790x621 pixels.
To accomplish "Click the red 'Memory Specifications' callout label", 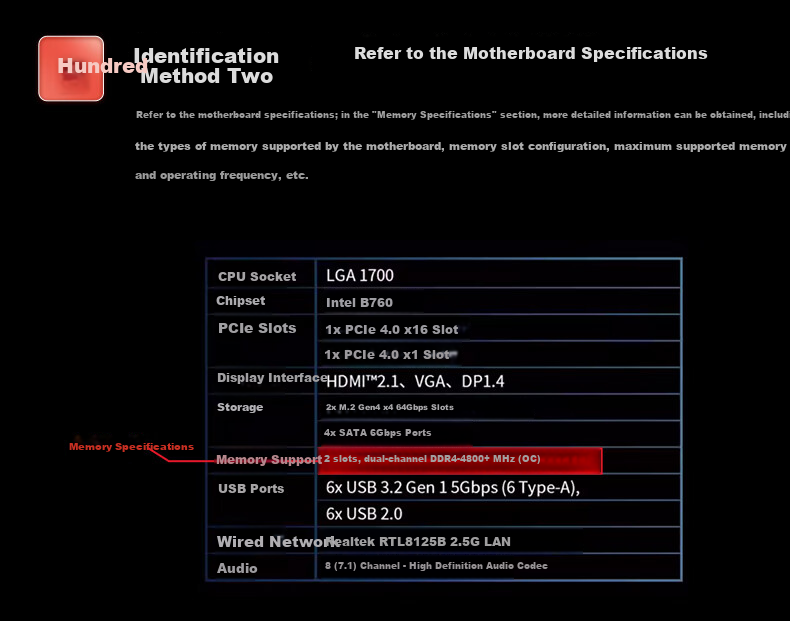I will pyautogui.click(x=131, y=447).
